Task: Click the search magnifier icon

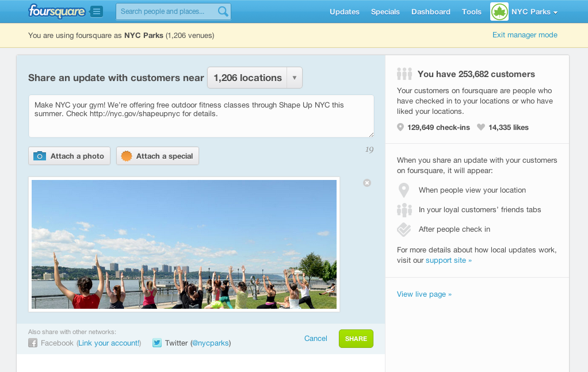Action: tap(223, 11)
